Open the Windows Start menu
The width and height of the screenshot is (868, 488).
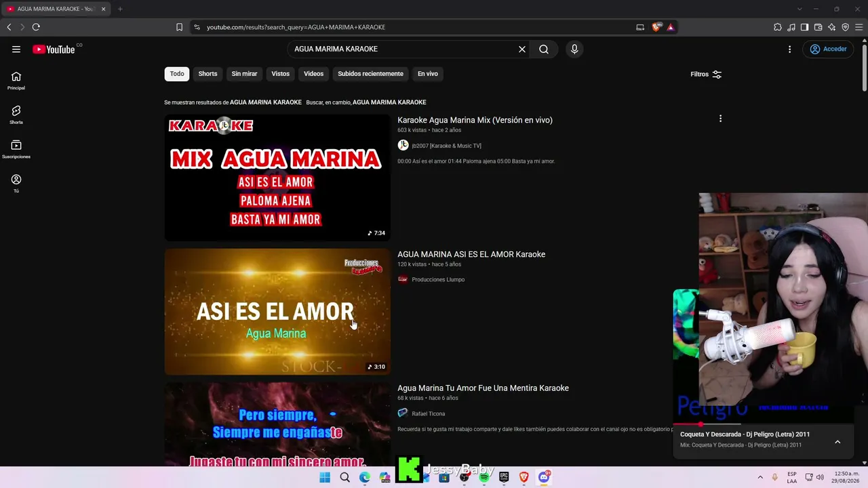325,477
